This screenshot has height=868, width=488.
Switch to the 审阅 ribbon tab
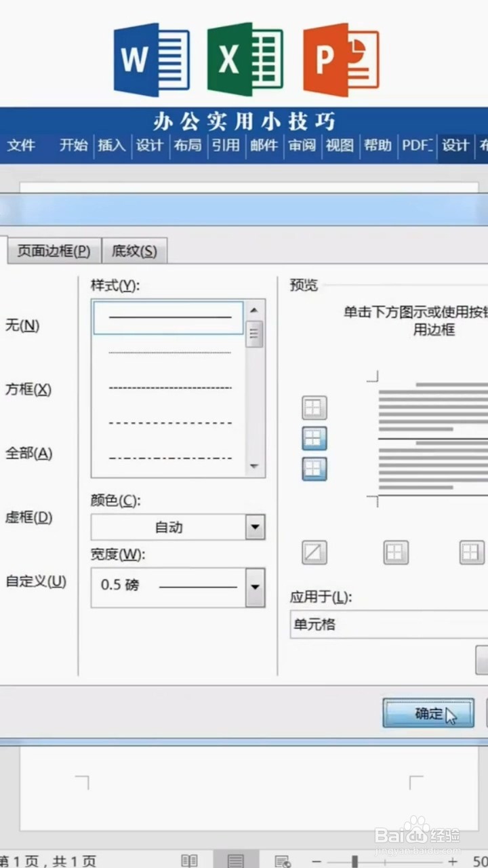[x=302, y=145]
